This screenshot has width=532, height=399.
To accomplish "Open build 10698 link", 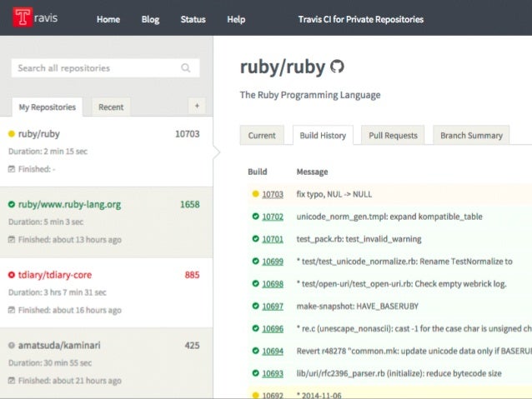I will pyautogui.click(x=273, y=284).
